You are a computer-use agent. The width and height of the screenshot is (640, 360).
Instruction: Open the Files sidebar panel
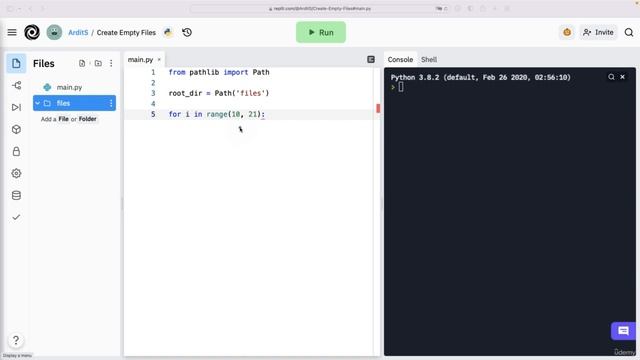pyautogui.click(x=16, y=63)
